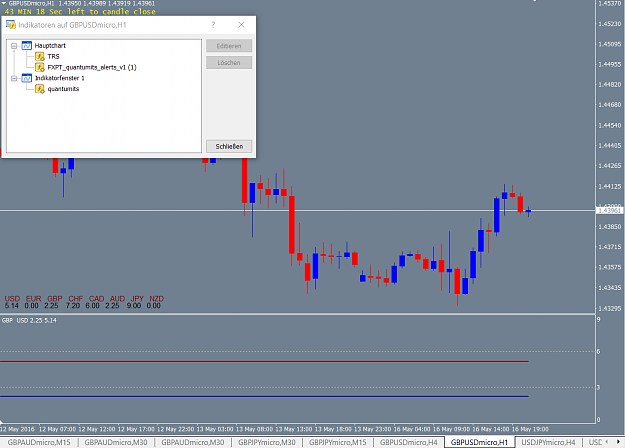Click the AUD currency strength label

[x=117, y=299]
